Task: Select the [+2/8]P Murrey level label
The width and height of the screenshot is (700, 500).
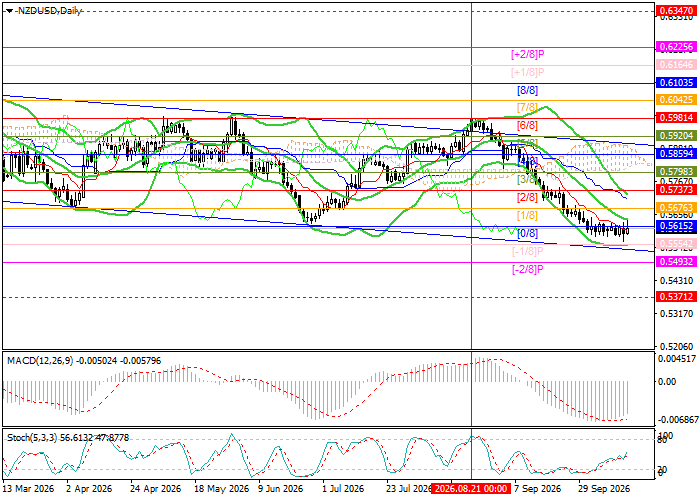Action: (x=528, y=54)
